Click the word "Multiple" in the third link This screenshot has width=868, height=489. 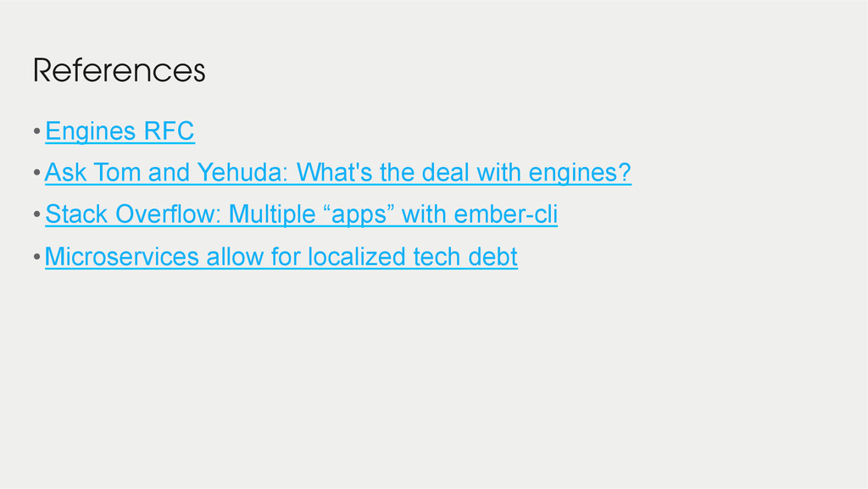pyautogui.click(x=270, y=214)
